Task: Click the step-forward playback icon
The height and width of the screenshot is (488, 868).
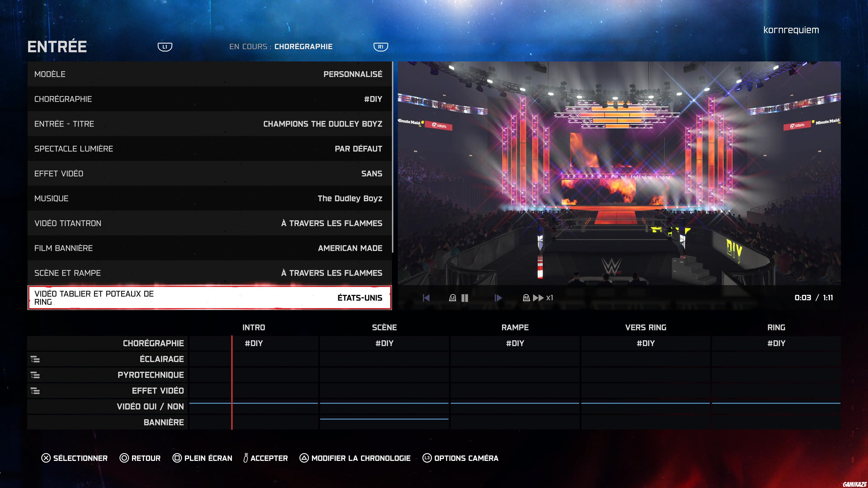Action: pyautogui.click(x=498, y=298)
